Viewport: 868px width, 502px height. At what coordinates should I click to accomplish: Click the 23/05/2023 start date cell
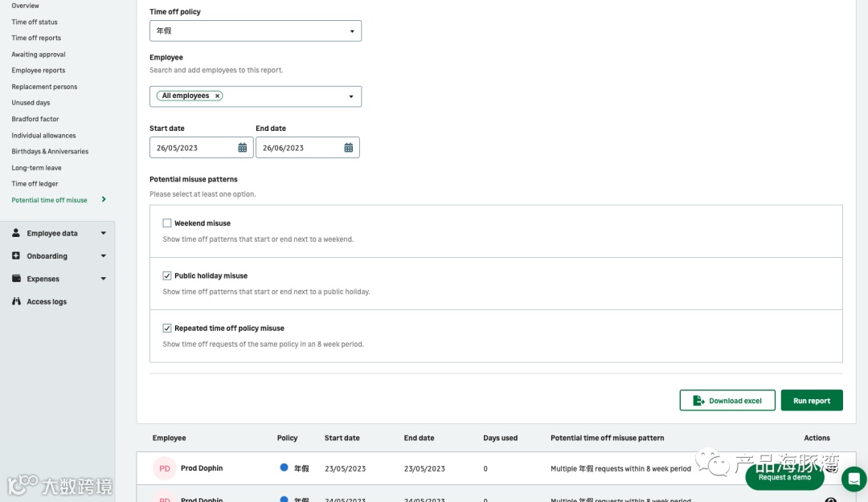345,469
